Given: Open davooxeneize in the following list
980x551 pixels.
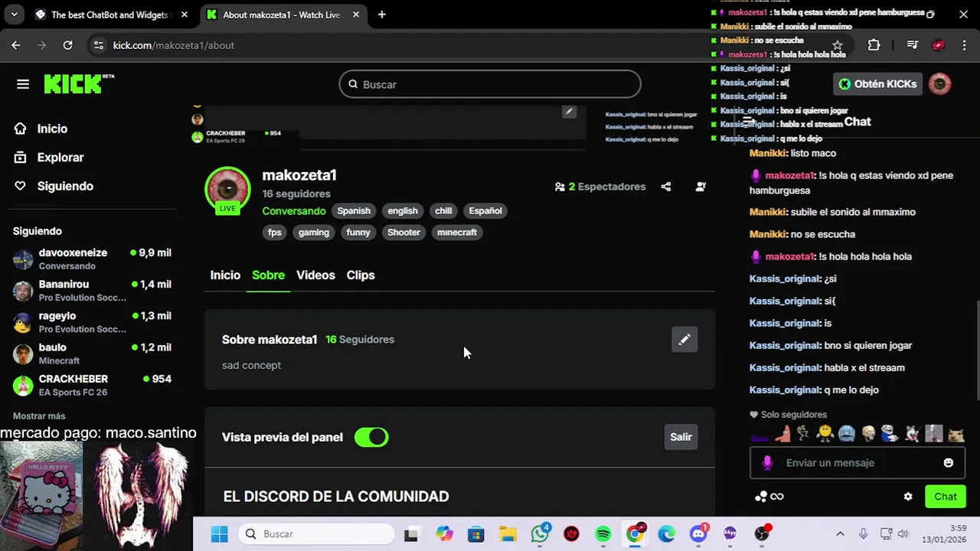Looking at the screenshot, I should pyautogui.click(x=92, y=259).
